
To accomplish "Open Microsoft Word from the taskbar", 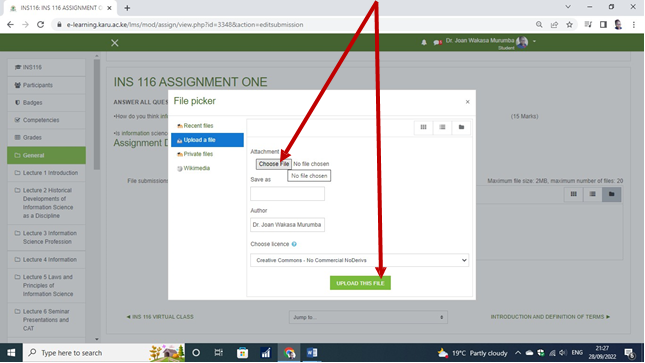I will [311, 353].
